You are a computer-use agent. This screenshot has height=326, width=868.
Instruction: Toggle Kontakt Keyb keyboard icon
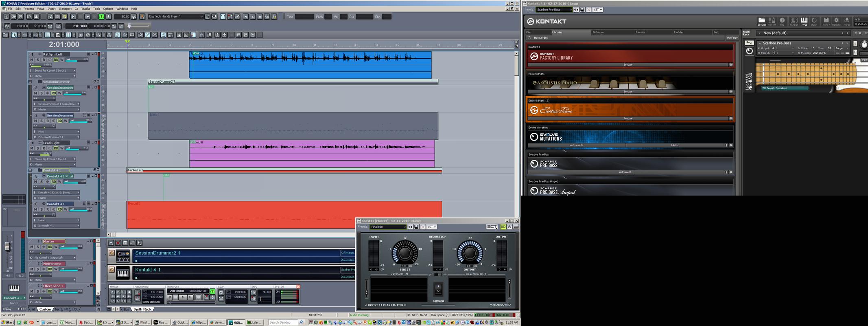[x=804, y=21]
